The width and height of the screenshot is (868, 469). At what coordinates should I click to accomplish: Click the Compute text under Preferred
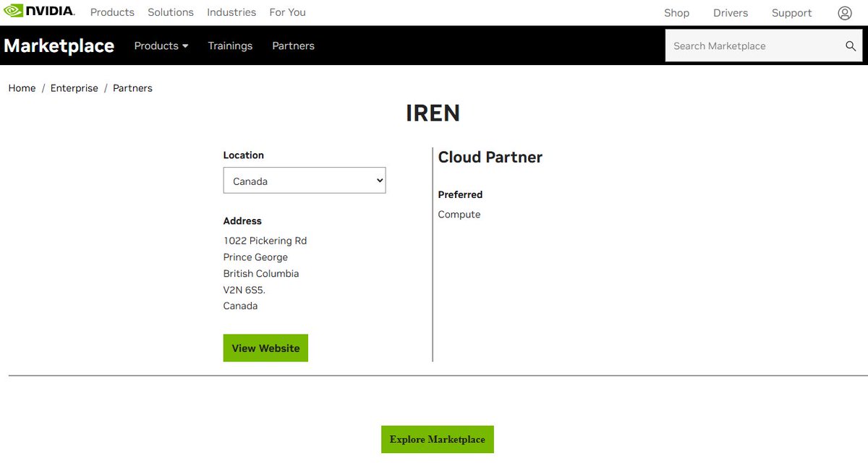click(x=459, y=215)
